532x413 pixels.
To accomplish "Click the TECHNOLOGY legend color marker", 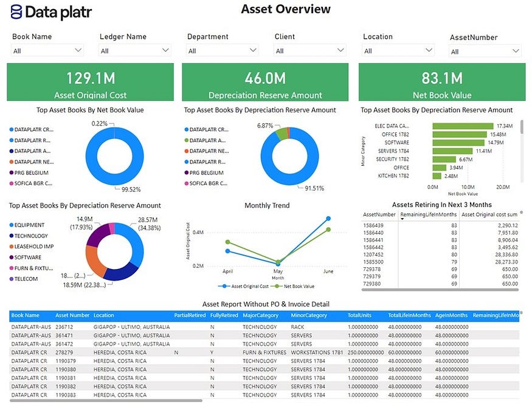I will tap(12, 236).
